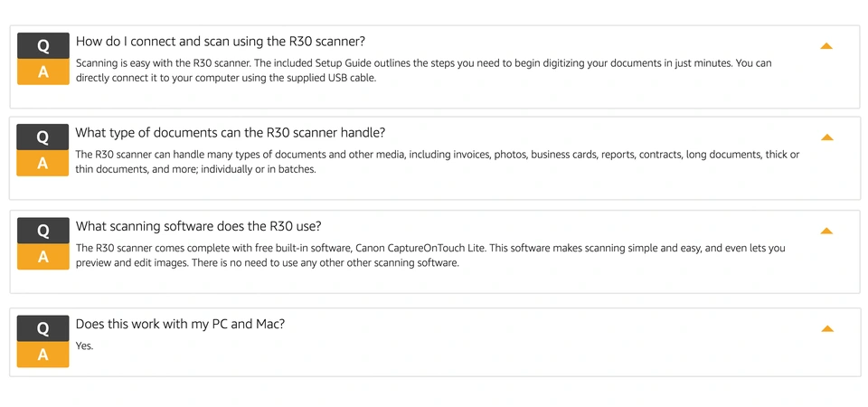Image resolution: width=868 pixels, height=407 pixels.
Task: Click the A icon under connect and scan question
Action: pyautogui.click(x=43, y=72)
